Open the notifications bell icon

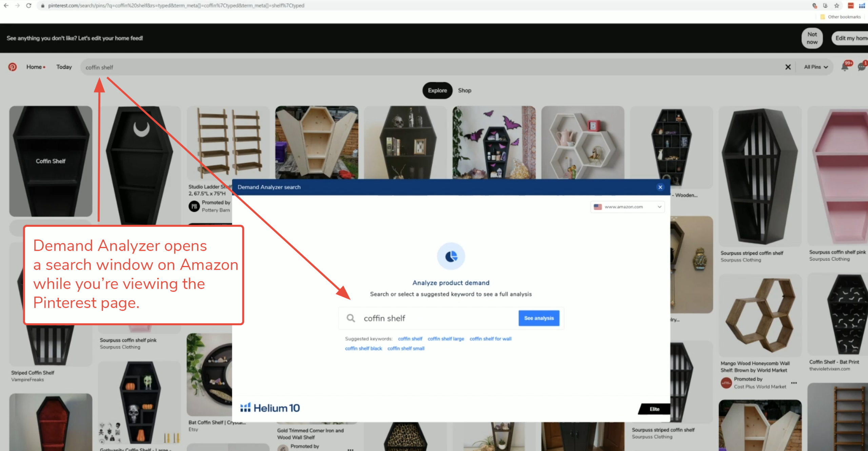[845, 67]
